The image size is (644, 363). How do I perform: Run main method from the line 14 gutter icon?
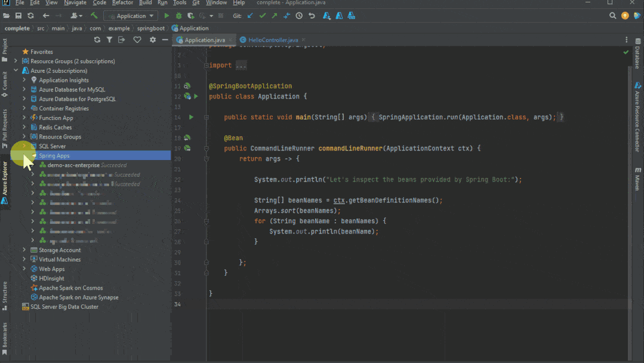click(190, 117)
